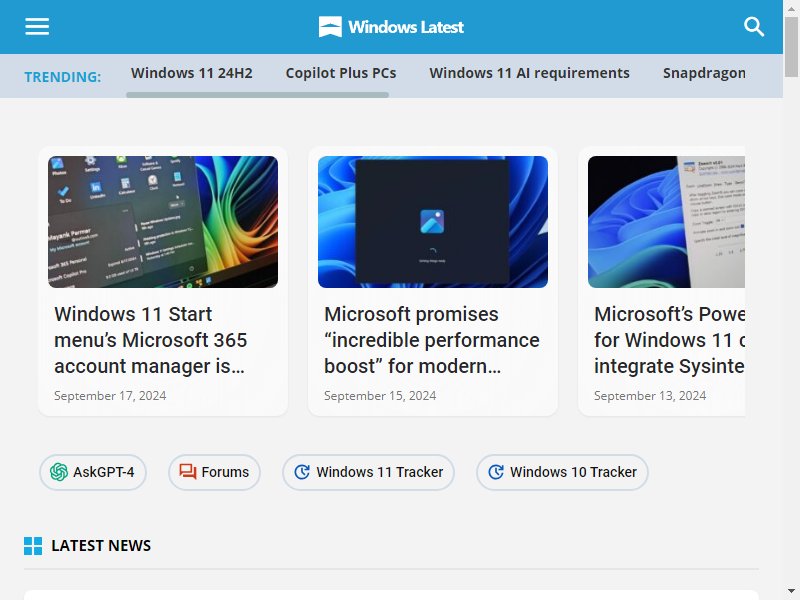Click the TRENDING: label

(63, 77)
